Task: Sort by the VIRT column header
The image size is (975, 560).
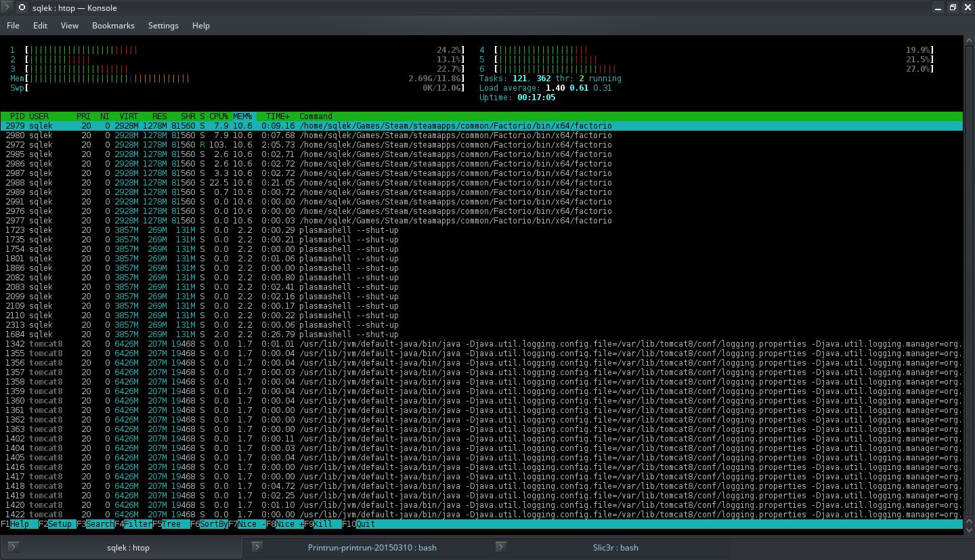Action: click(129, 116)
